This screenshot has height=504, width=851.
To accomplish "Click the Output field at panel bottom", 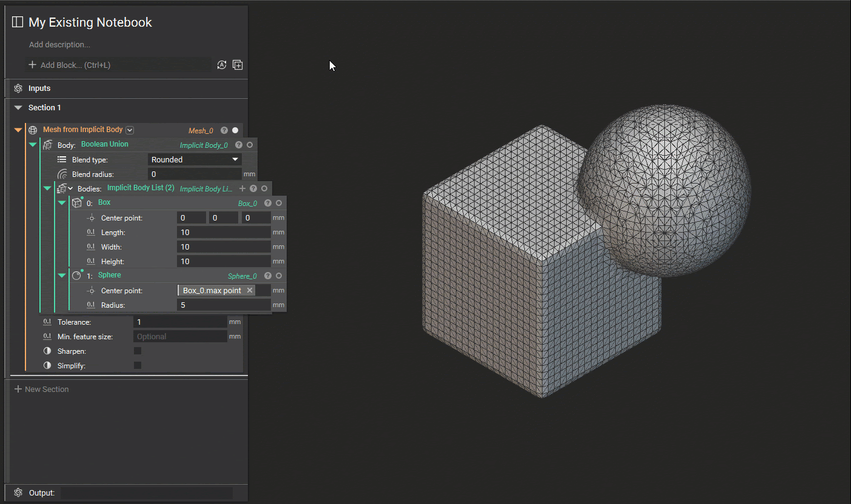I will 146,493.
